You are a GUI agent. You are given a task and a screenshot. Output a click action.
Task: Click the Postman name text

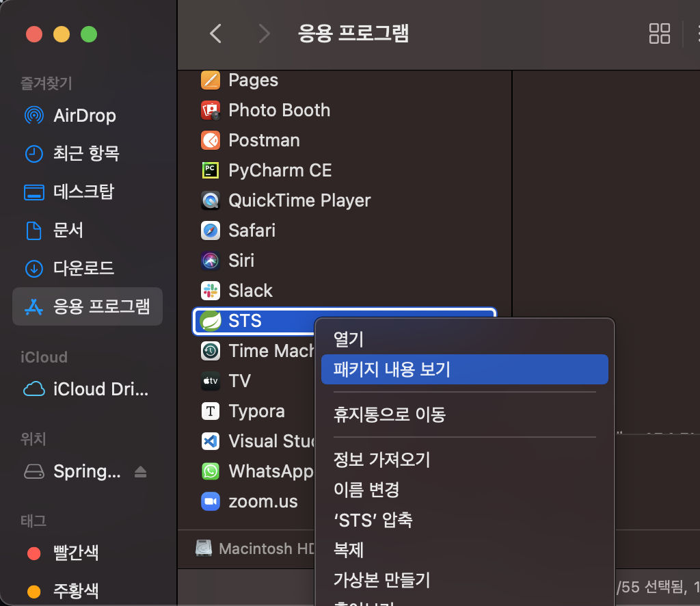click(264, 140)
